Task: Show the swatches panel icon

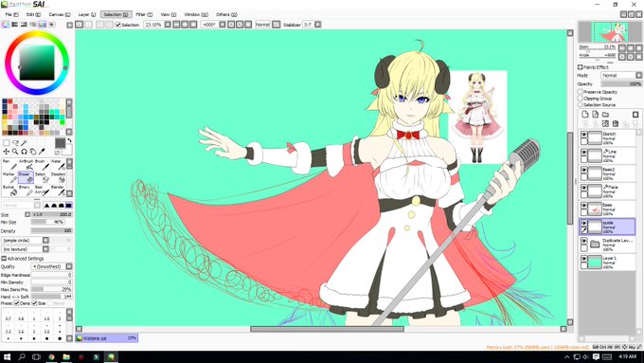Action: click(x=43, y=25)
